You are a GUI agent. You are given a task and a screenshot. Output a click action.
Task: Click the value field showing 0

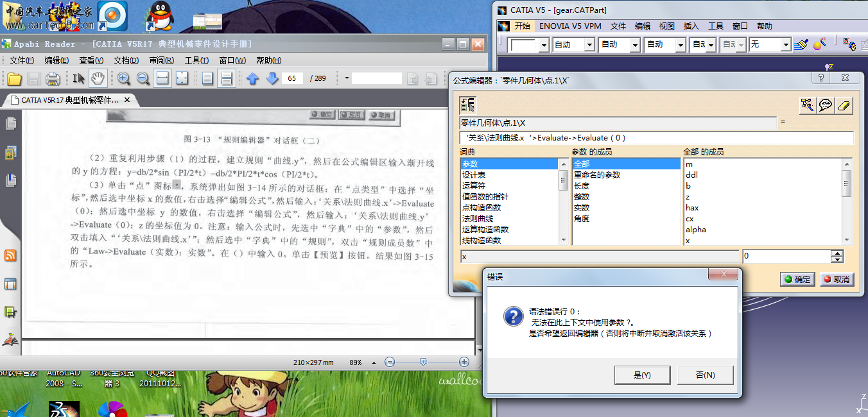pyautogui.click(x=786, y=256)
